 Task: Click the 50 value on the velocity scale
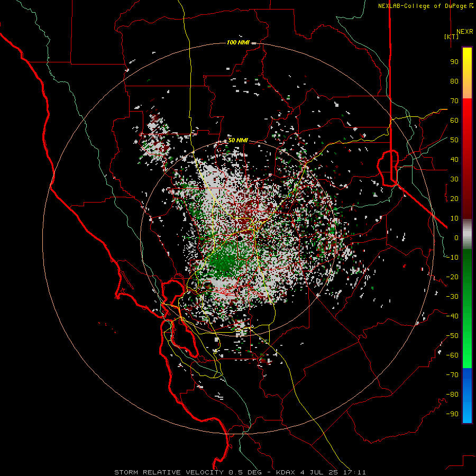click(x=454, y=140)
